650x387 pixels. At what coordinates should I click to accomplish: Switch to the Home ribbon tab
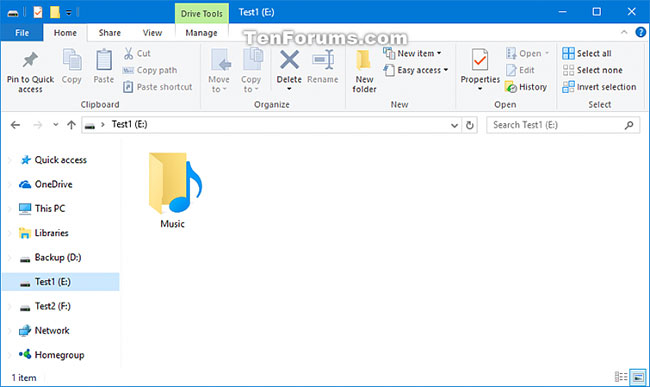point(65,33)
